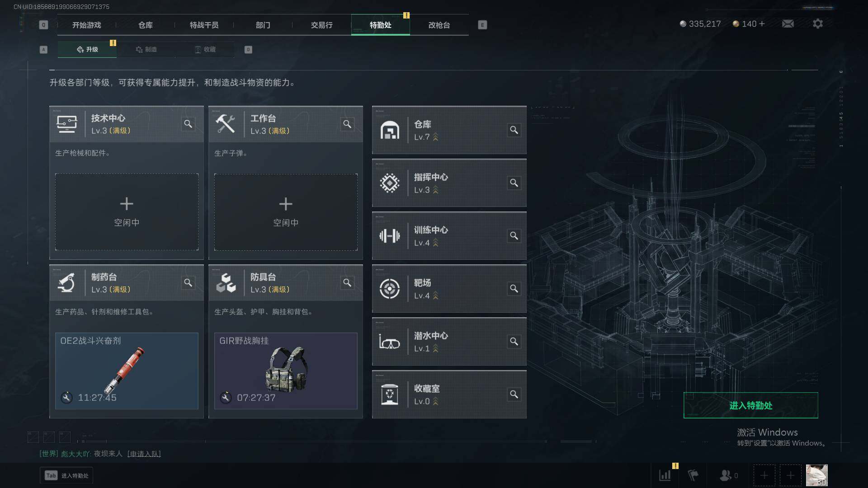Open the statistics bar chart icon
The image size is (868, 488).
665,475
